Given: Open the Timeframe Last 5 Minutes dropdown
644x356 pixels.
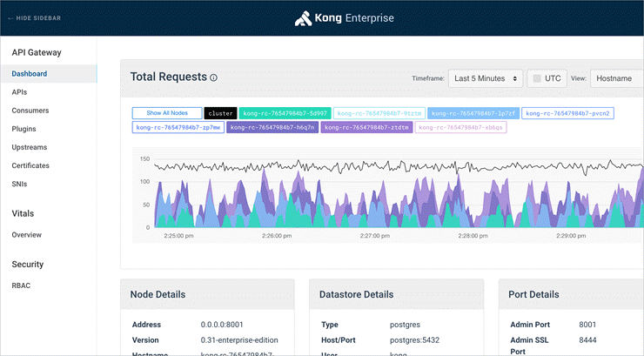Looking at the screenshot, I should pyautogui.click(x=486, y=78).
